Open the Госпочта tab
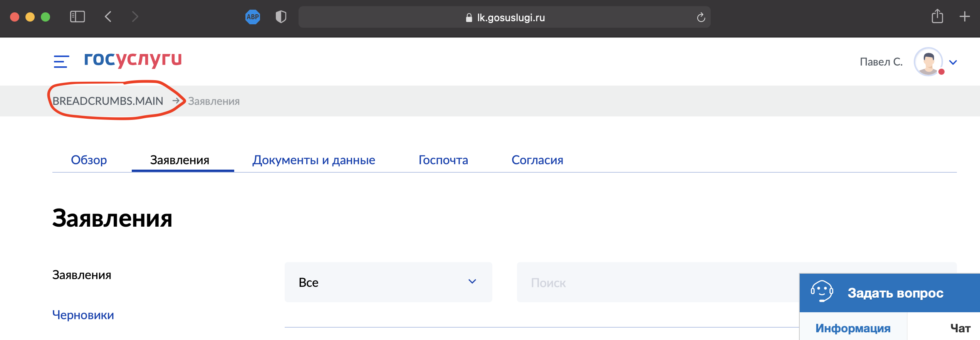This screenshot has width=980, height=340. 443,160
